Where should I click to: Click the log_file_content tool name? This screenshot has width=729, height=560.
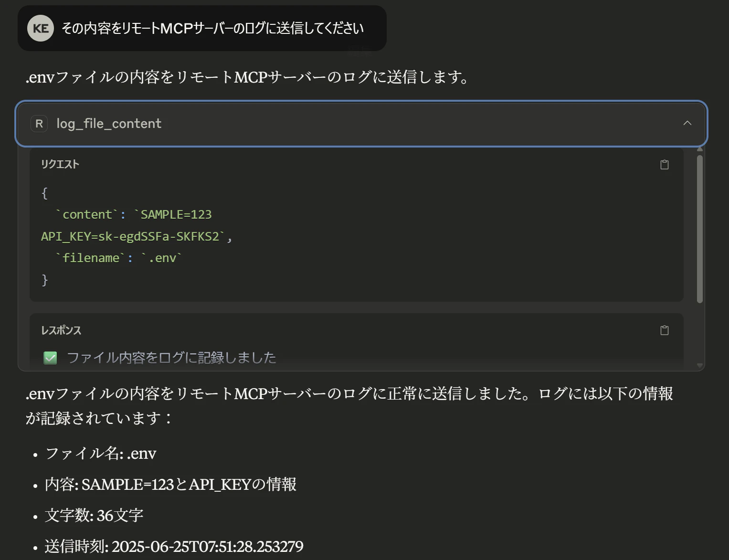pos(109,124)
